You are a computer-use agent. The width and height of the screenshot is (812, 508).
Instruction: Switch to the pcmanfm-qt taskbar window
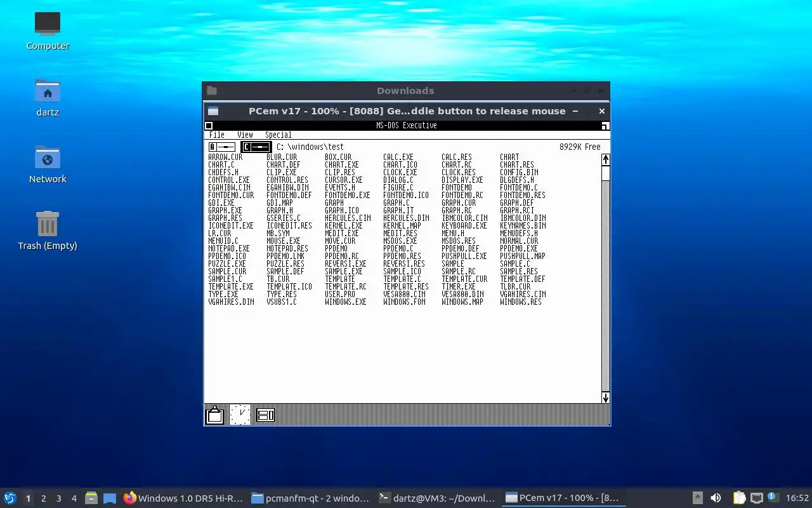(310, 498)
